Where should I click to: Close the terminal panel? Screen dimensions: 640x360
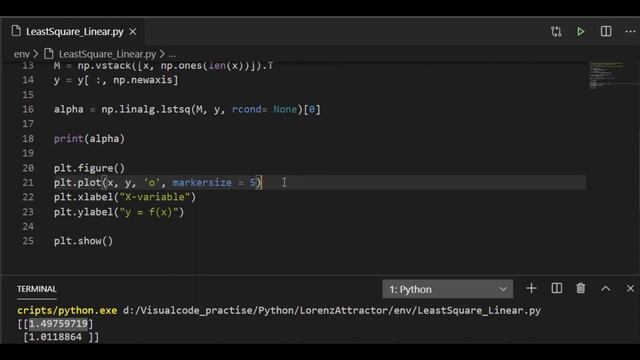pyautogui.click(x=630, y=289)
